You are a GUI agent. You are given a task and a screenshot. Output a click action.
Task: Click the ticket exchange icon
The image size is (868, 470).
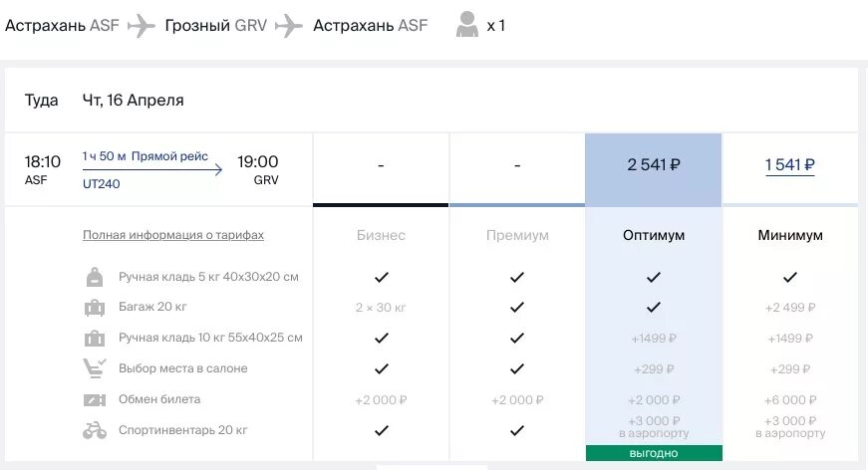[95, 399]
